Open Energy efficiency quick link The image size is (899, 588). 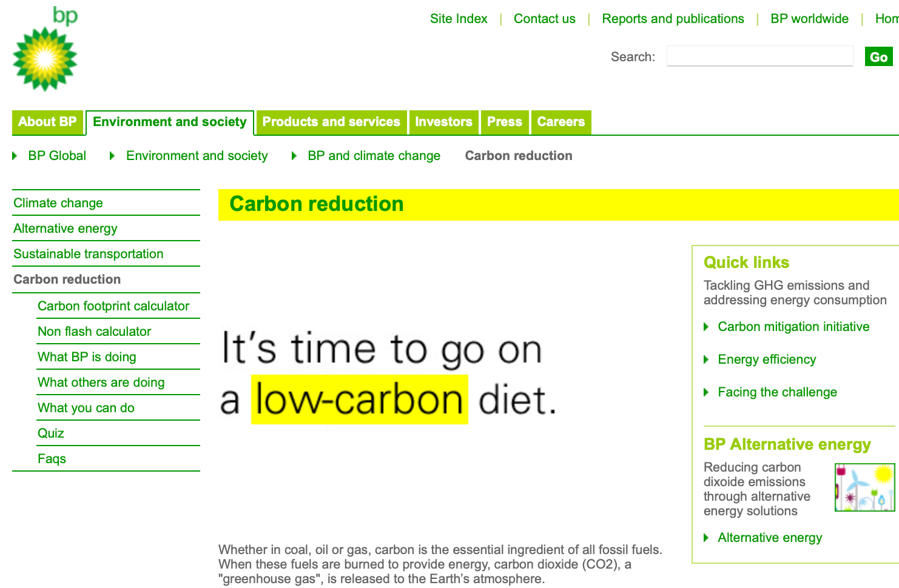(x=767, y=359)
